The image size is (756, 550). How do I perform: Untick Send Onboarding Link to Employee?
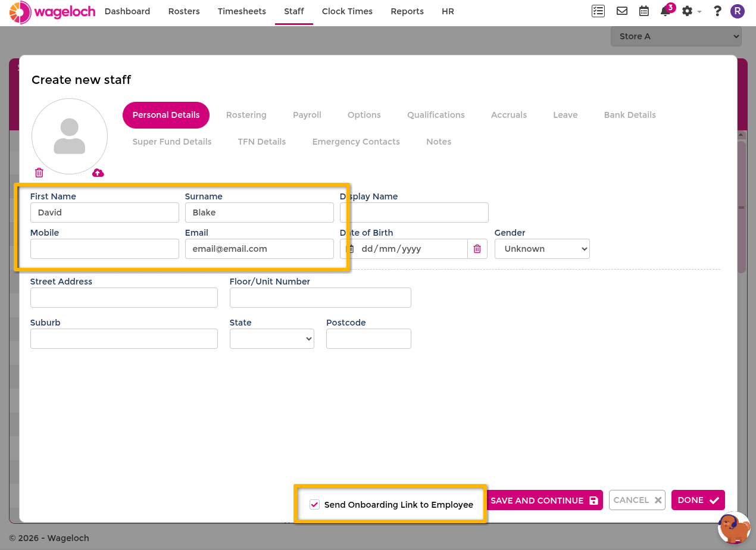click(315, 505)
